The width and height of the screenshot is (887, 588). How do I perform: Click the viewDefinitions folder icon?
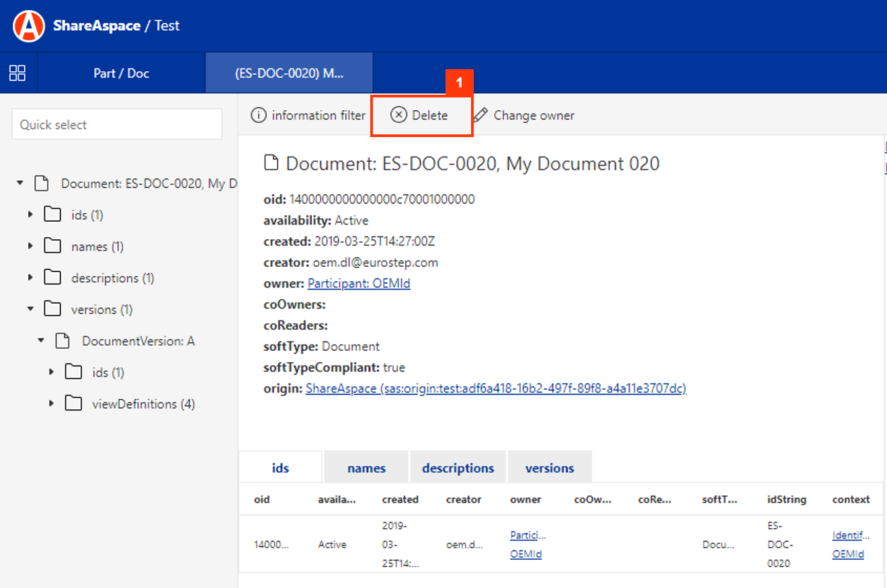pyautogui.click(x=73, y=404)
